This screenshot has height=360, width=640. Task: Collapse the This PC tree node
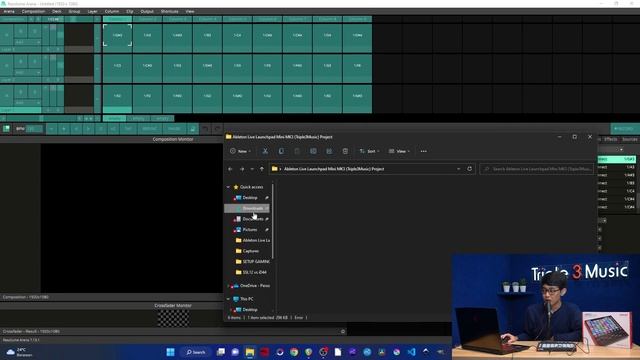click(228, 299)
